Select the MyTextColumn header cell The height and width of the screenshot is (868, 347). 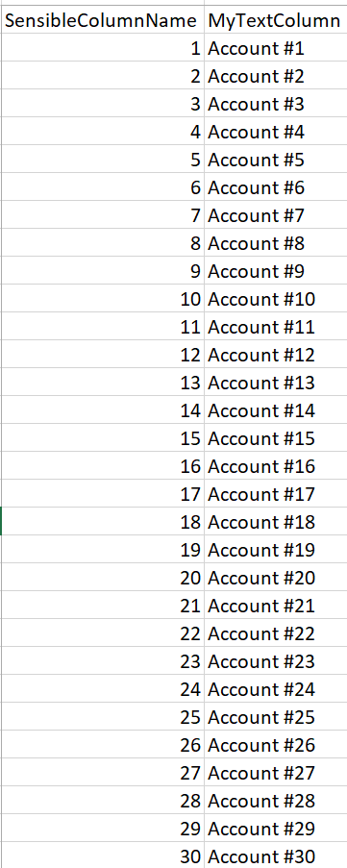[276, 20]
